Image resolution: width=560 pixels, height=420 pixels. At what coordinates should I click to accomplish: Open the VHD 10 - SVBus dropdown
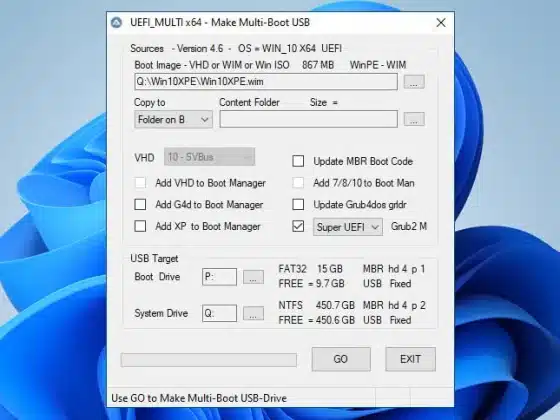click(x=209, y=157)
